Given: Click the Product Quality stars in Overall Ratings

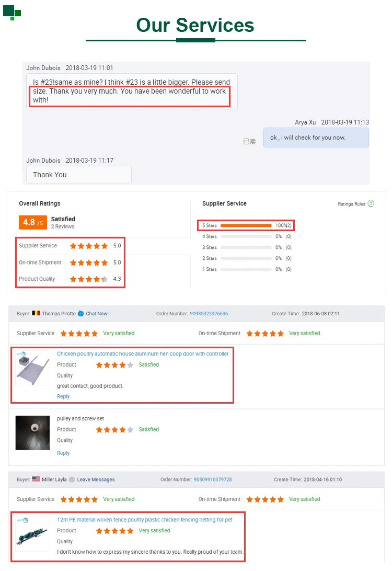Looking at the screenshot, I should 89,279.
